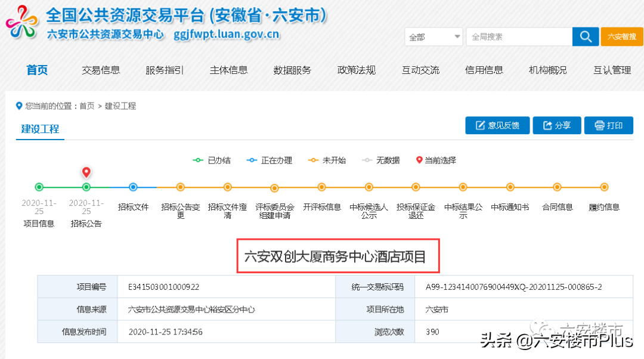The height and width of the screenshot is (359, 644).
Task: Click the 中标通知书 node on the timeline
Action: 510,187
